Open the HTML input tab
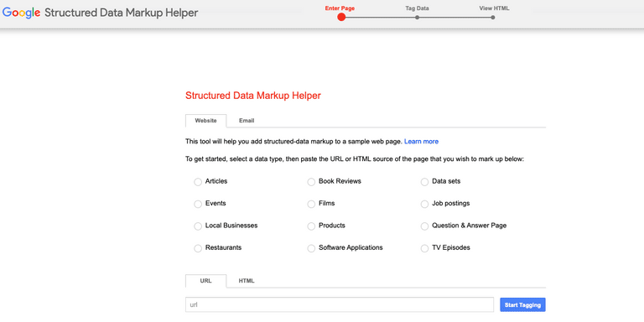 [x=247, y=281]
